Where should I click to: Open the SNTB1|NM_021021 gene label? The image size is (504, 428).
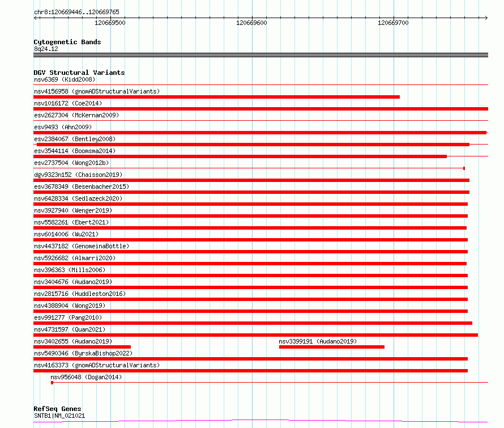click(59, 416)
